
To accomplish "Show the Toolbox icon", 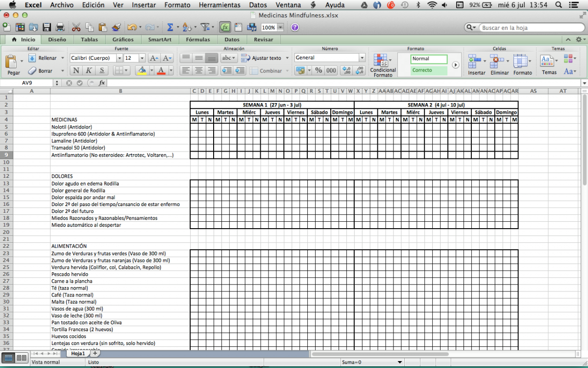I will click(x=238, y=27).
